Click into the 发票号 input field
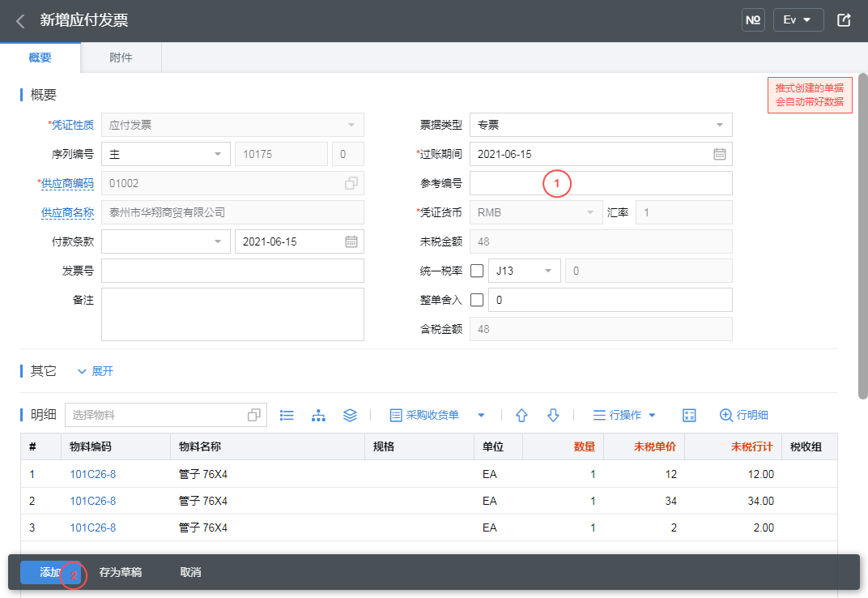 (232, 271)
